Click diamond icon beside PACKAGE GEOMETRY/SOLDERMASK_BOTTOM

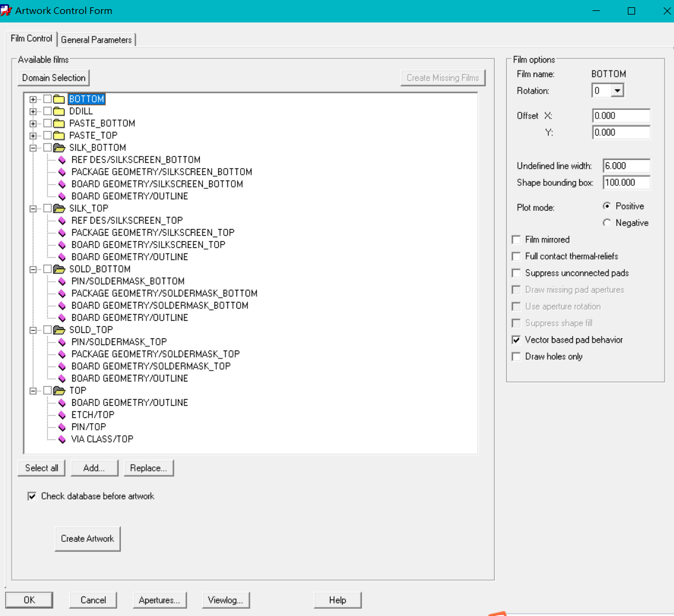pyautogui.click(x=63, y=293)
